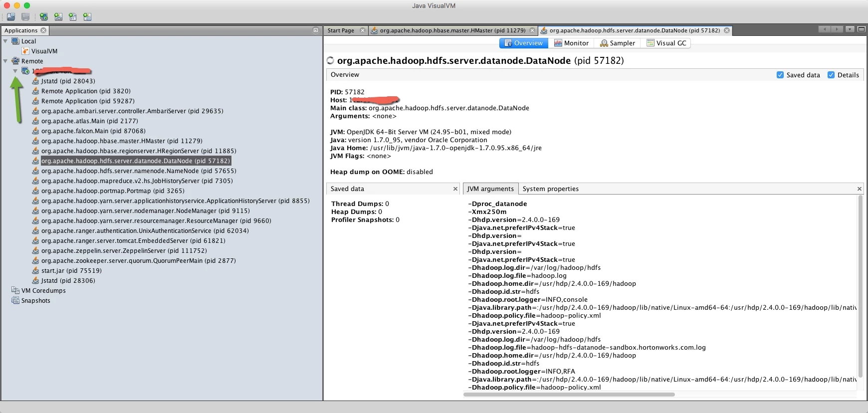Click the Snapshots node icon
The width and height of the screenshot is (868, 413).
[15, 301]
